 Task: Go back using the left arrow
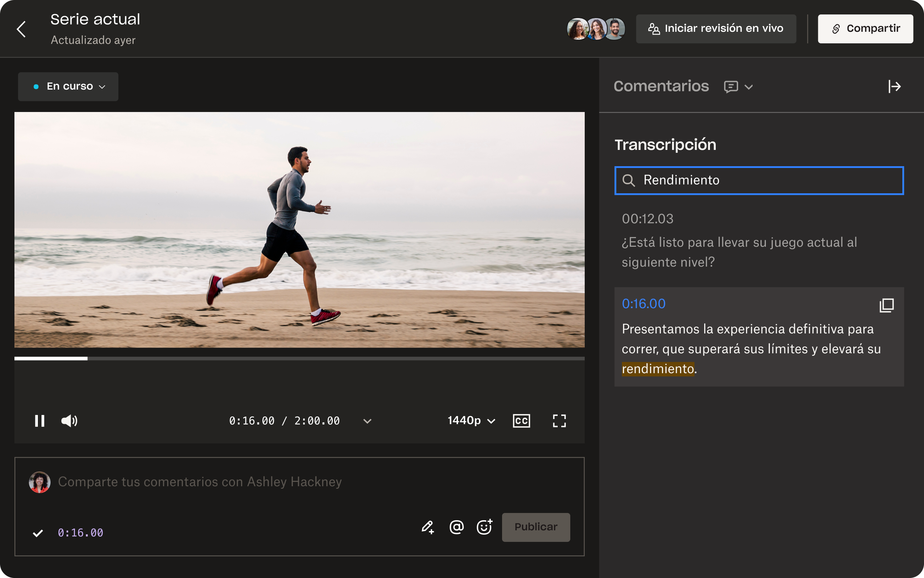tap(21, 29)
